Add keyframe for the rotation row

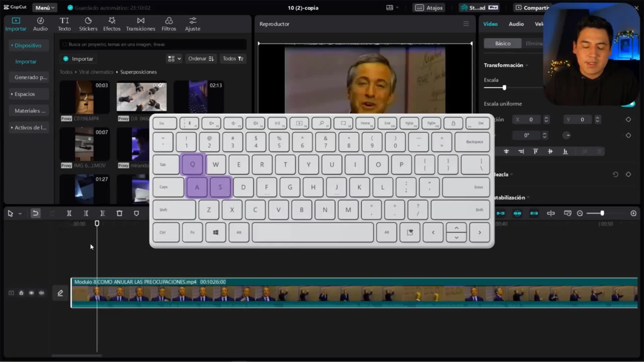tap(629, 135)
